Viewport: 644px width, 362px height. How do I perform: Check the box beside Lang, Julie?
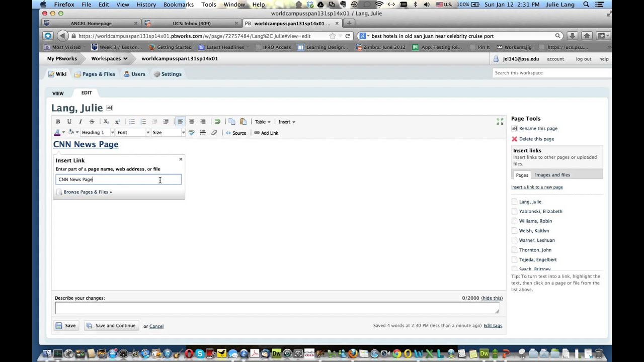tap(514, 202)
